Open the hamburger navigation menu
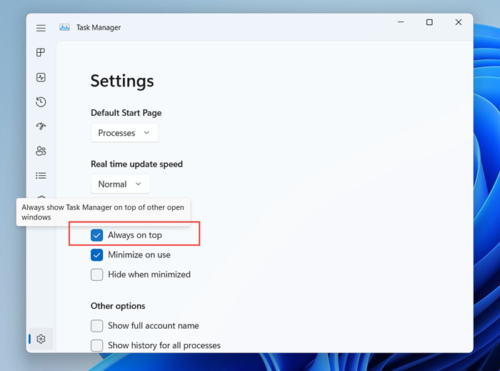This screenshot has width=500, height=371. 41,28
